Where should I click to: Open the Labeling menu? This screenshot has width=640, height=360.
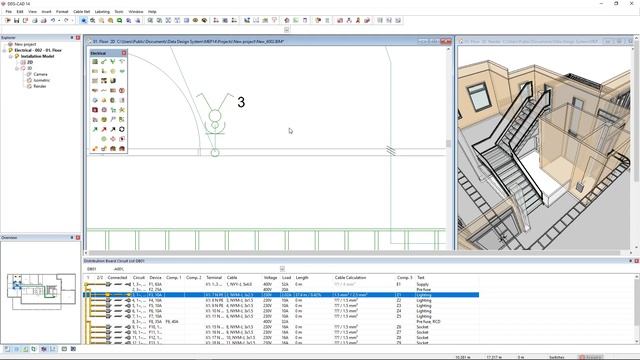point(102,12)
